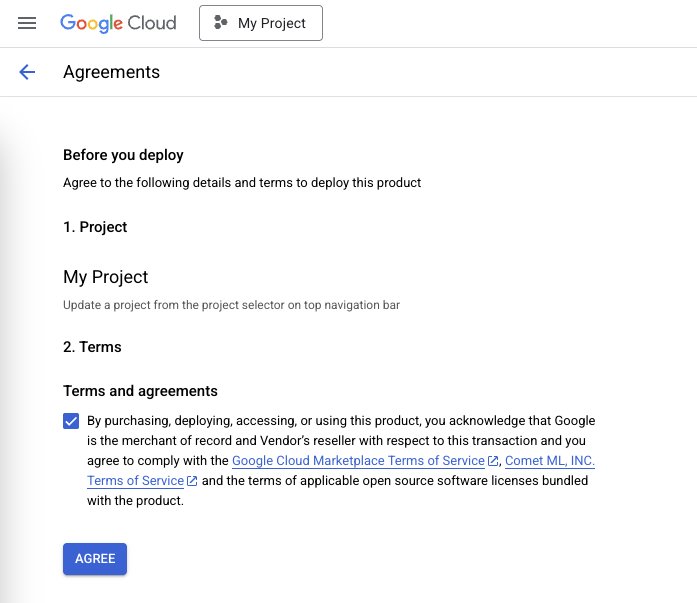
Task: Click the Agree to the following details sentence
Action: tap(241, 183)
